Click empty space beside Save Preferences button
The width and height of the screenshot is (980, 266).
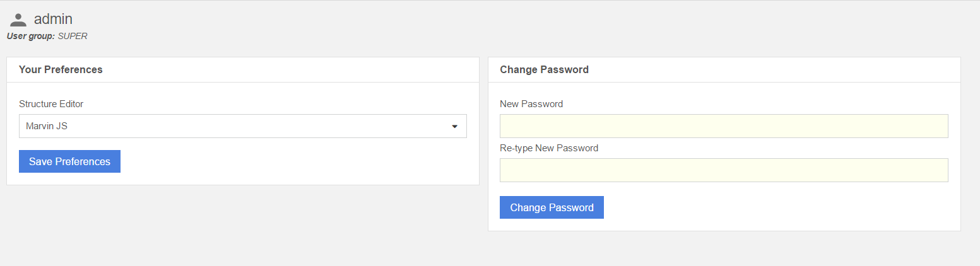tap(284, 161)
